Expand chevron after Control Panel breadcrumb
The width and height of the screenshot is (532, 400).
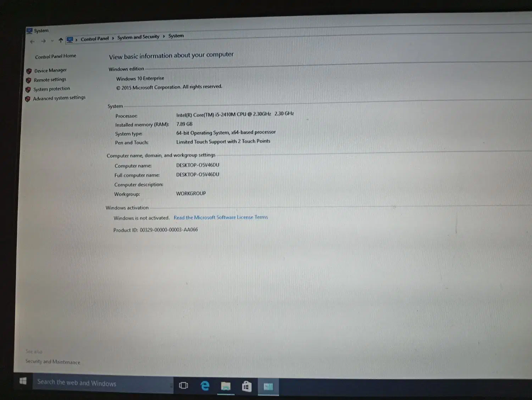click(113, 38)
